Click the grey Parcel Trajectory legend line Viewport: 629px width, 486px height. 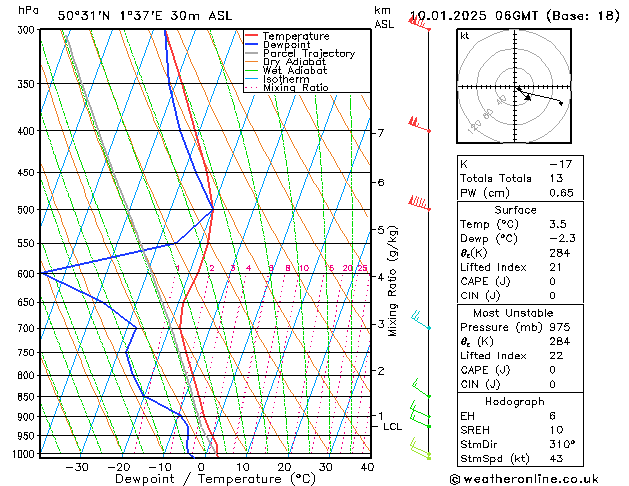pyautogui.click(x=252, y=53)
